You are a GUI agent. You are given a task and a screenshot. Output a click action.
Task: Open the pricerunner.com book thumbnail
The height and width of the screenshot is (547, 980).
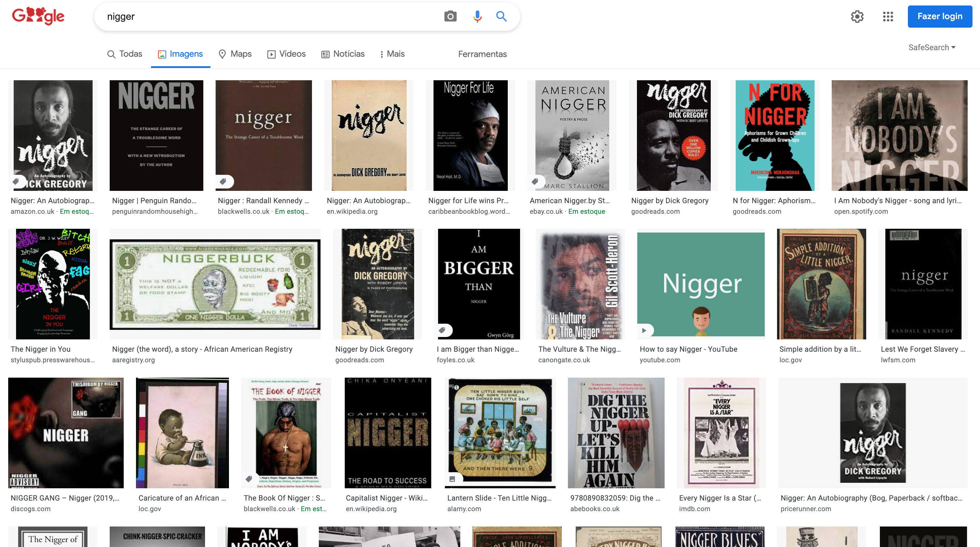pos(873,433)
